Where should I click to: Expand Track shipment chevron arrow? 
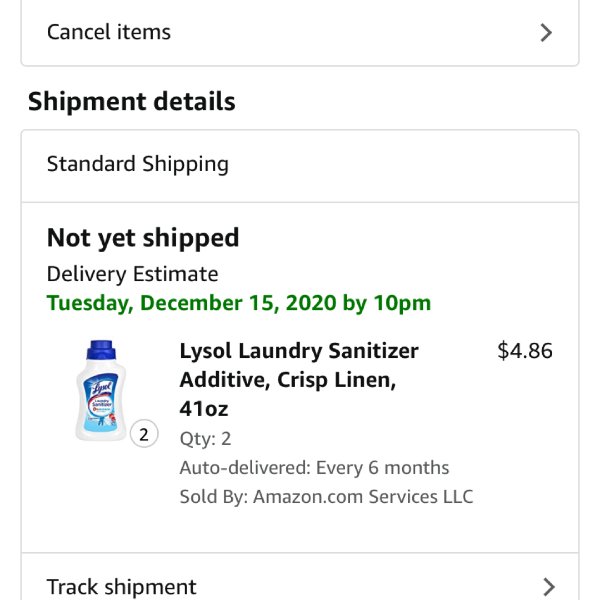pos(549,587)
